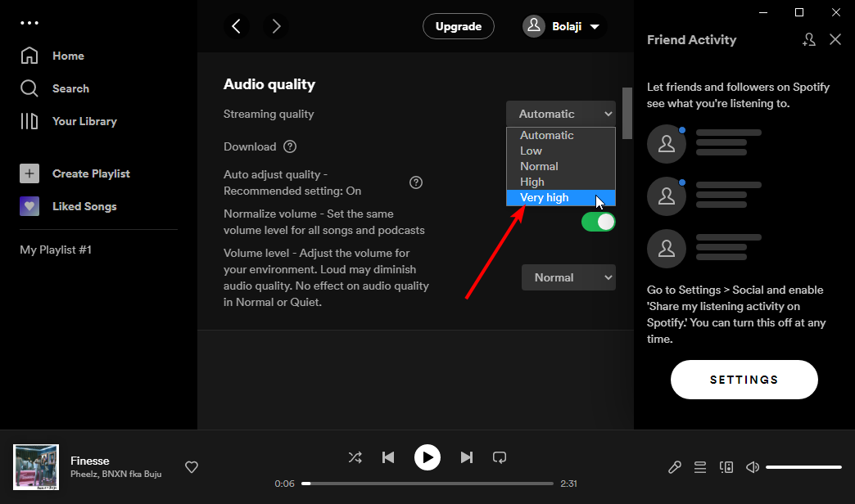Open Streaming quality dropdown
This screenshot has height=504, width=855.
(561, 114)
